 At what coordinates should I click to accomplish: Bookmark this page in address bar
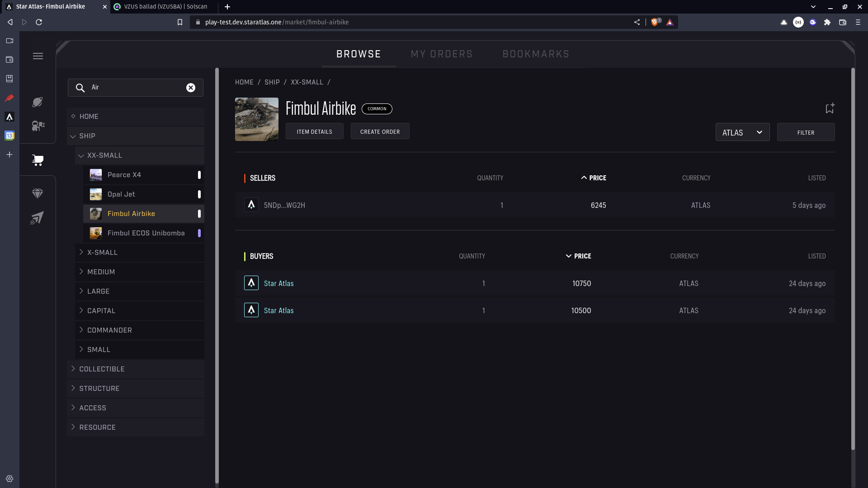(180, 22)
